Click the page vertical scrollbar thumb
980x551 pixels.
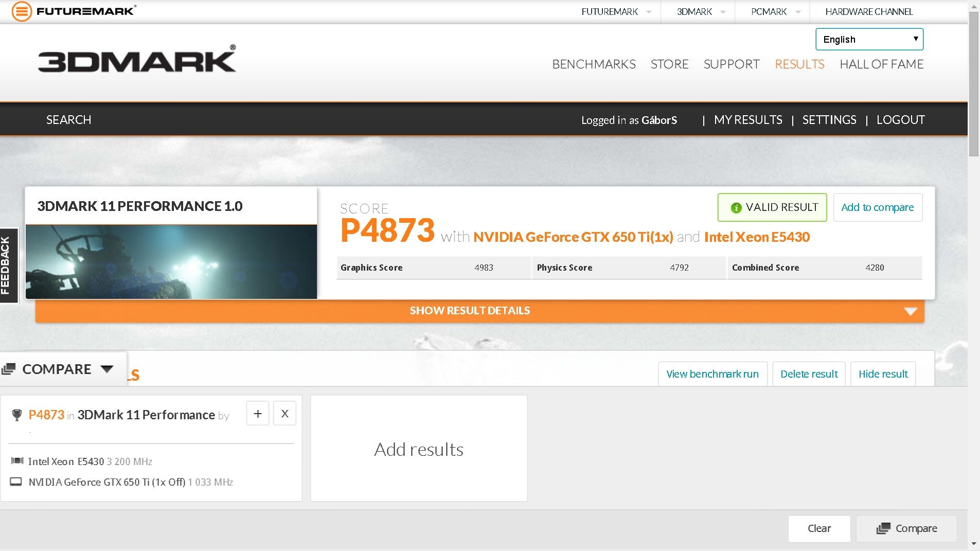click(973, 84)
